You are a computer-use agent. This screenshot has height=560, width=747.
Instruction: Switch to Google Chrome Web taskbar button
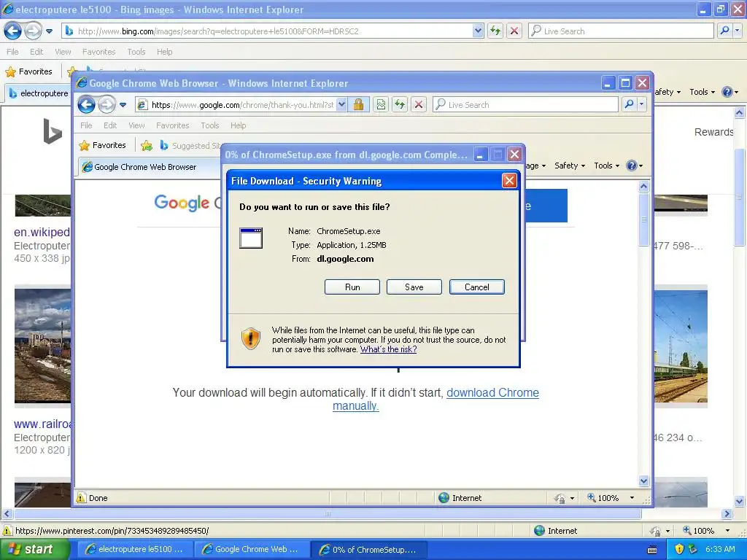(252, 549)
